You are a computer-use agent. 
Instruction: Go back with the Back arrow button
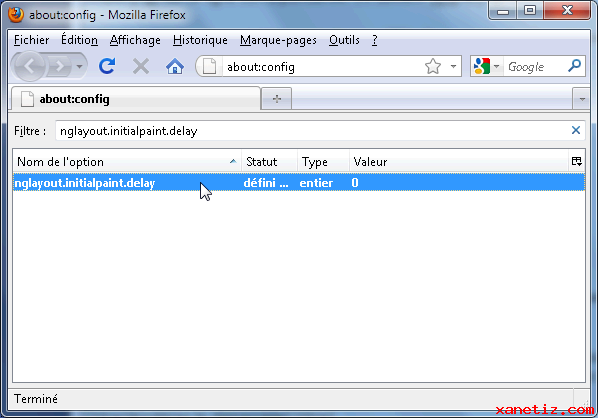pyautogui.click(x=29, y=67)
